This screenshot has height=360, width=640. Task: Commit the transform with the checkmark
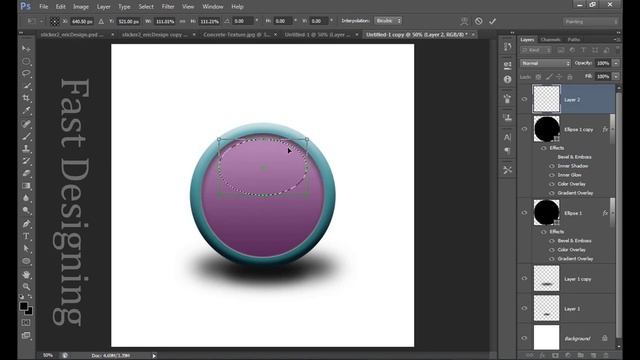point(493,21)
